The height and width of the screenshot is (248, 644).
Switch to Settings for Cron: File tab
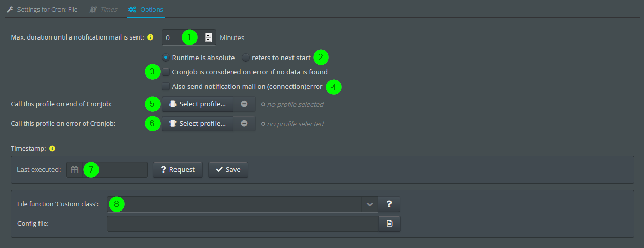[x=42, y=9]
